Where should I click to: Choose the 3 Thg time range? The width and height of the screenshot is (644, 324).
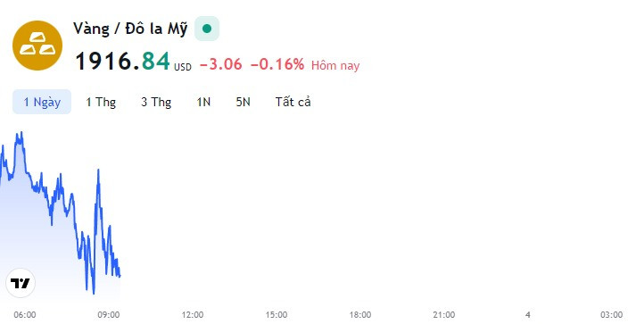(x=156, y=102)
